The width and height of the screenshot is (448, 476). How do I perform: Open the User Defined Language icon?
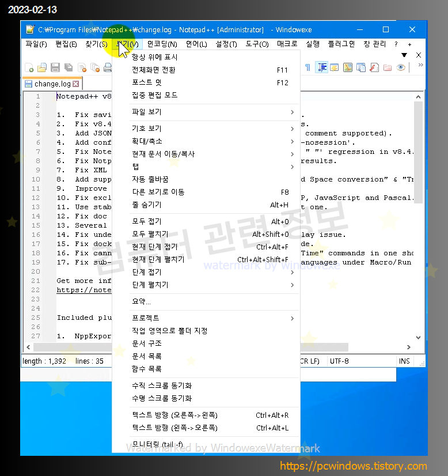pyautogui.click(x=335, y=67)
